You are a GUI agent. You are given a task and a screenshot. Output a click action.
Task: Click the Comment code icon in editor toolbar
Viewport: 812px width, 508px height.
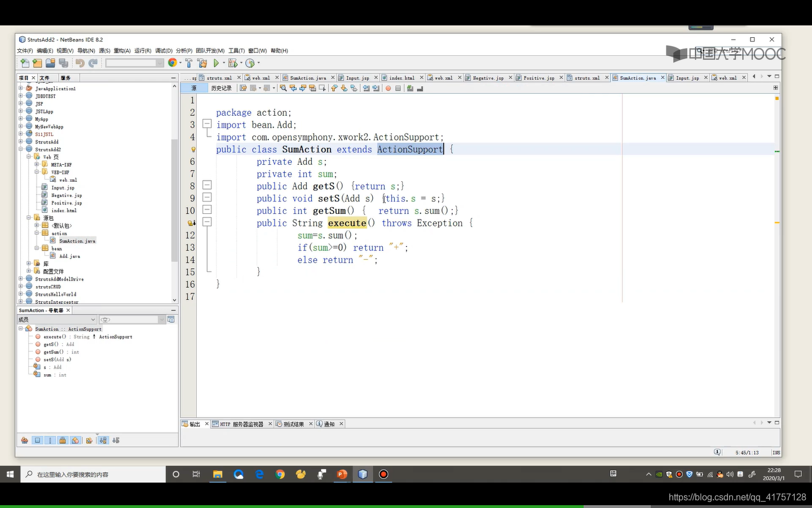[x=410, y=88]
